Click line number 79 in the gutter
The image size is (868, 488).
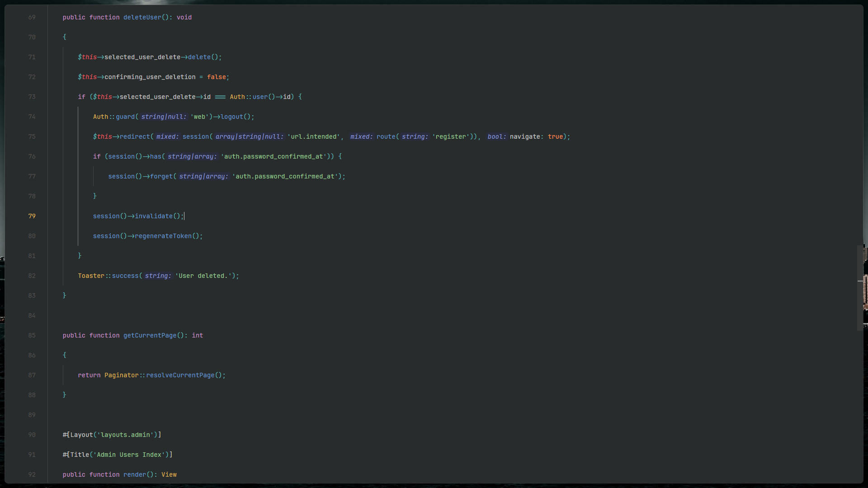[x=32, y=216]
